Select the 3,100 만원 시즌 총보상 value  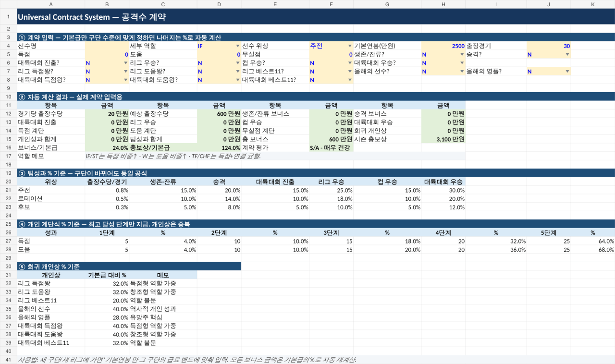pos(443,139)
